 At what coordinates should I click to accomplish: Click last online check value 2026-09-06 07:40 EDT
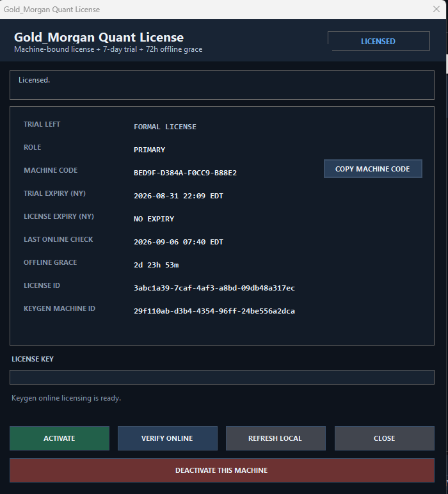click(x=179, y=242)
